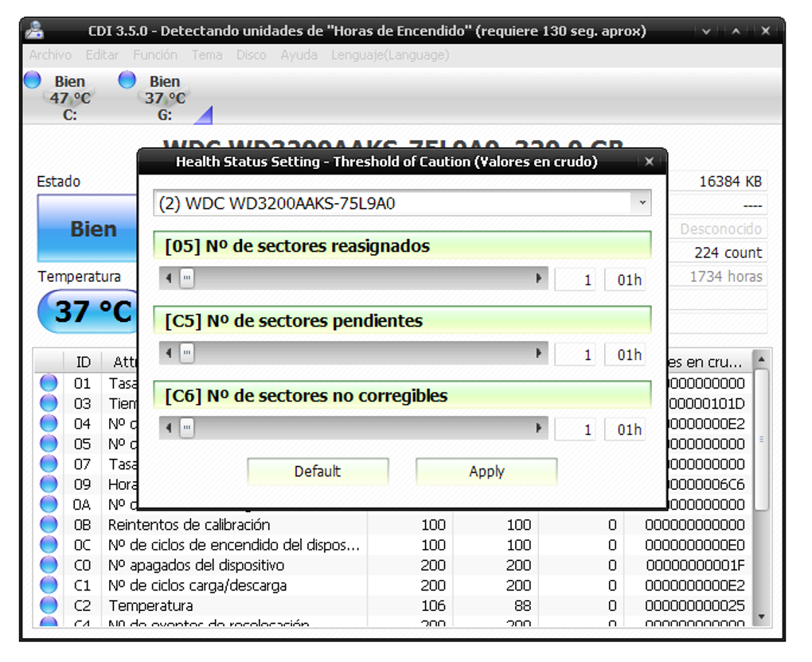Image resolution: width=812 pixels, height=662 pixels.
Task: Open the Disco menu
Action: point(251,55)
